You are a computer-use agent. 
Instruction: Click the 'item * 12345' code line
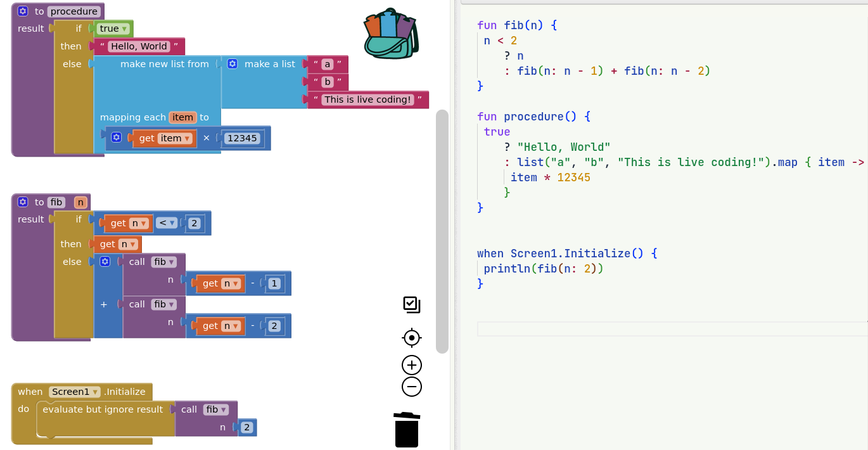click(x=551, y=177)
